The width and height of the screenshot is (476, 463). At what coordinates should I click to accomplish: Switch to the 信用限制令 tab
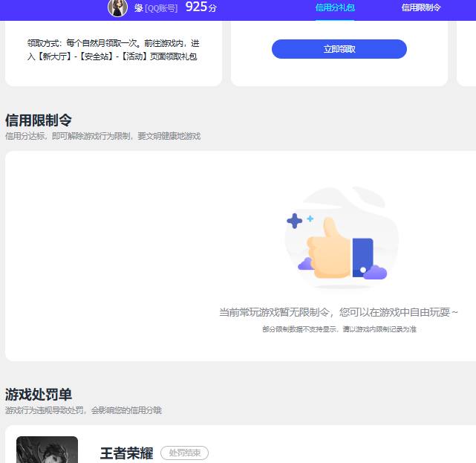[x=421, y=7]
